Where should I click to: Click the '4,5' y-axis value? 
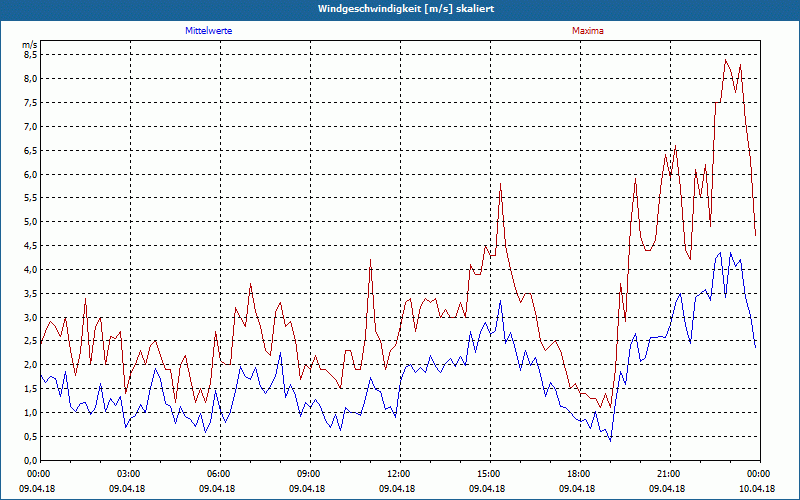point(31,246)
